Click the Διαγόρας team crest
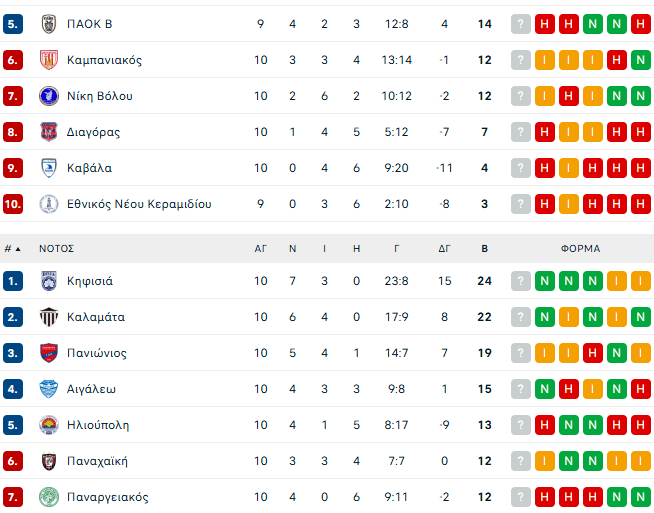The width and height of the screenshot is (654, 513). pos(48,132)
